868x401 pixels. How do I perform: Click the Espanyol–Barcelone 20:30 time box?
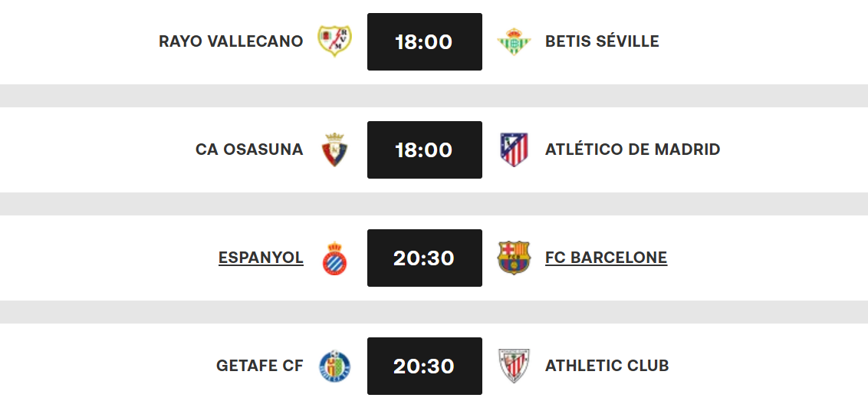(x=424, y=258)
